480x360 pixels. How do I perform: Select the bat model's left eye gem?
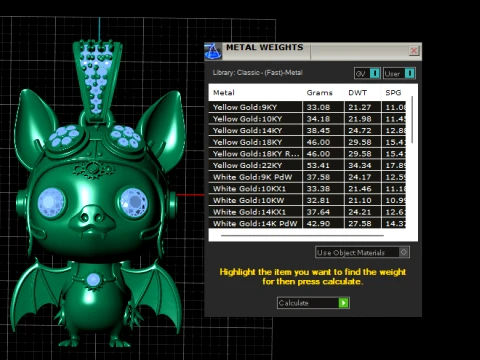(x=51, y=202)
